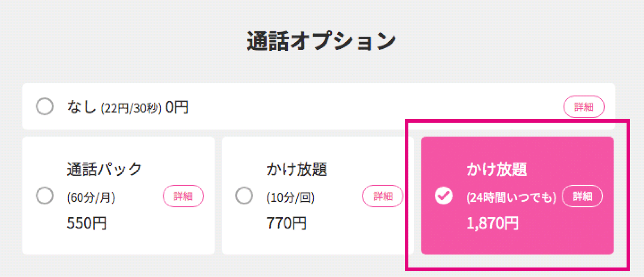644x277 pixels.
Task: Click the 550円 price text
Action: 87,223
